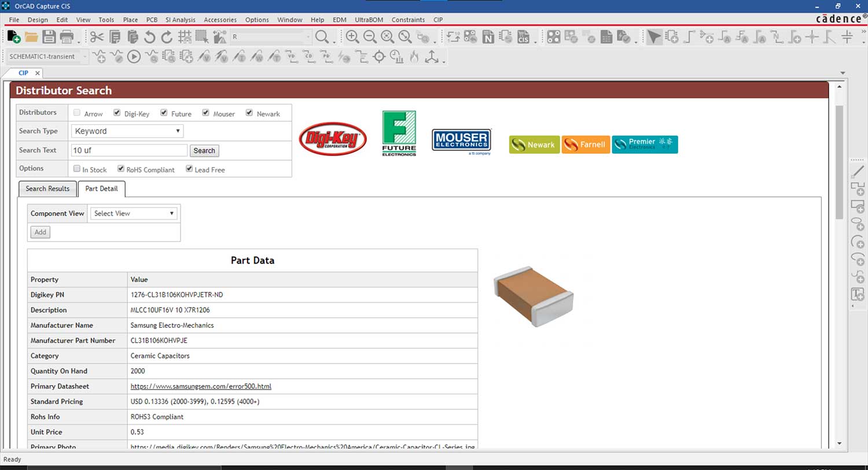
Task: Click the create netlist N icon
Action: (488, 37)
